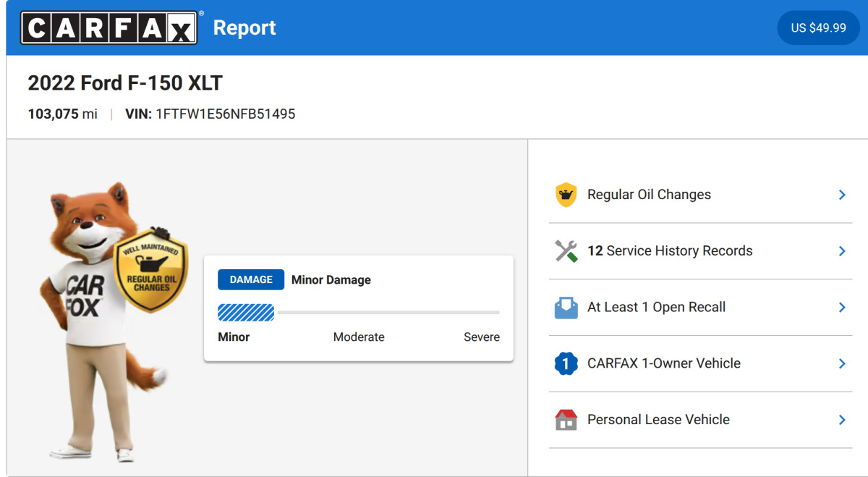Image resolution: width=868 pixels, height=477 pixels.
Task: Open the Personal Lease Vehicle entry
Action: pyautogui.click(x=700, y=420)
